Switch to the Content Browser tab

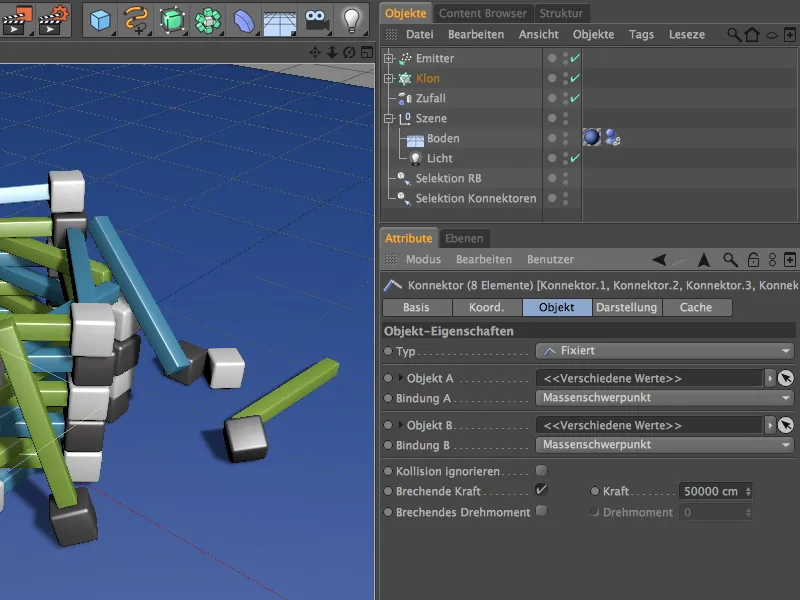pos(482,13)
